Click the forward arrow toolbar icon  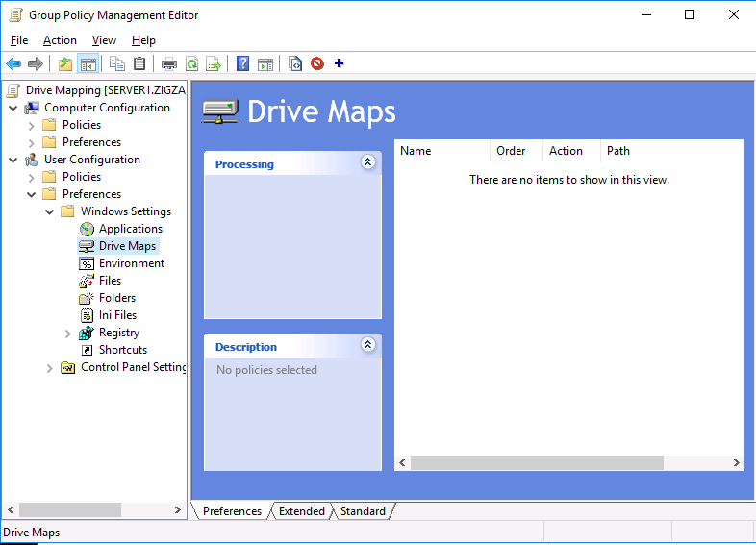coord(36,63)
